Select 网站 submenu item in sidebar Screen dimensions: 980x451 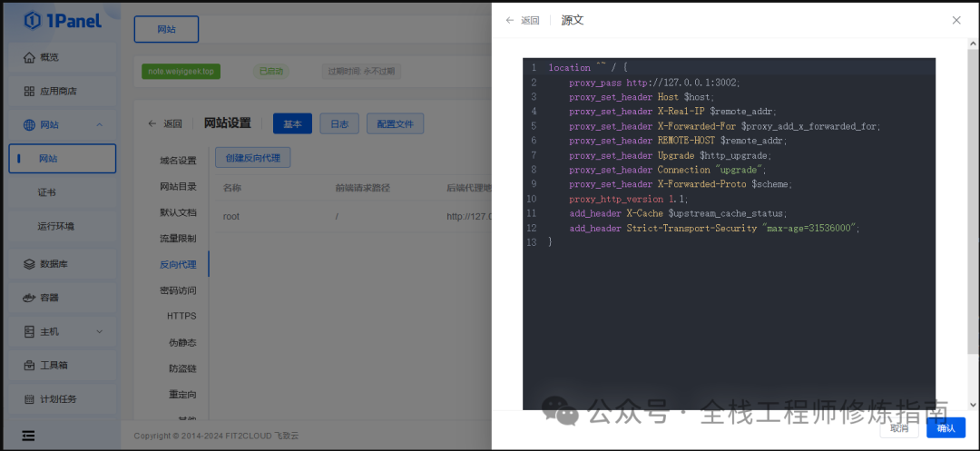[63, 159]
